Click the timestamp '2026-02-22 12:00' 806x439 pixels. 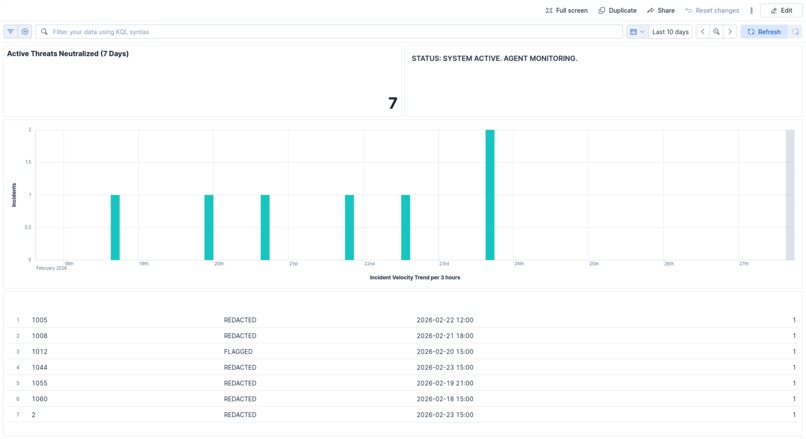pyautogui.click(x=445, y=320)
